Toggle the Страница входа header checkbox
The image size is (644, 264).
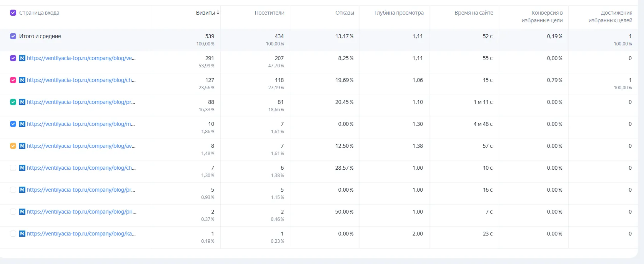(13, 13)
